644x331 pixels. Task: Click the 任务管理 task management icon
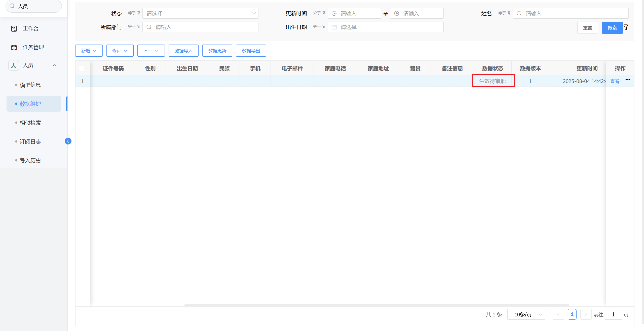pos(14,47)
